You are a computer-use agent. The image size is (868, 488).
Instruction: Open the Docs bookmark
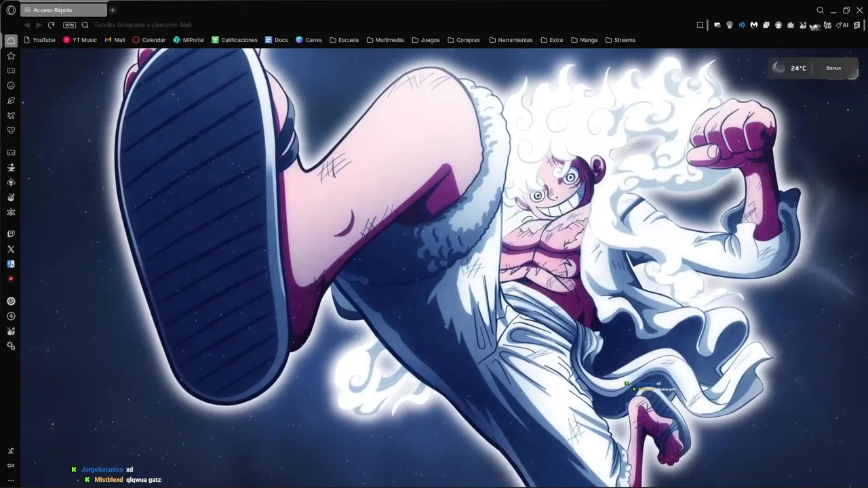tap(277, 40)
